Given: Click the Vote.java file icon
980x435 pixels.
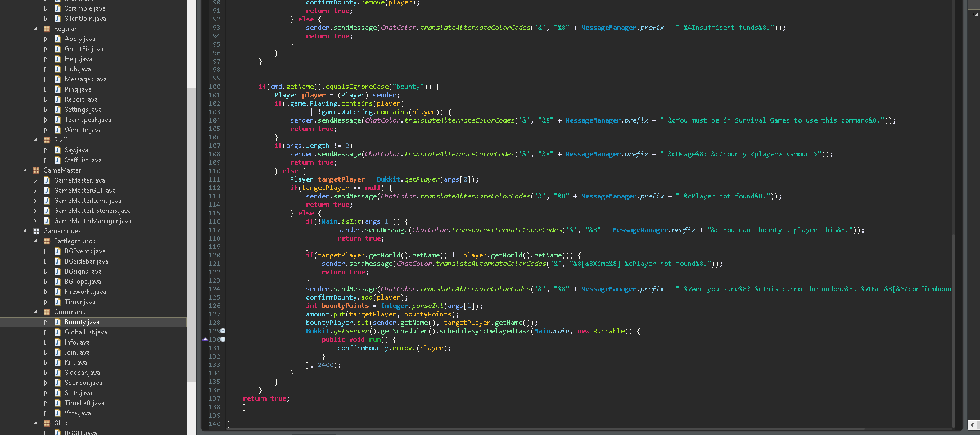Looking at the screenshot, I should click(x=57, y=413).
